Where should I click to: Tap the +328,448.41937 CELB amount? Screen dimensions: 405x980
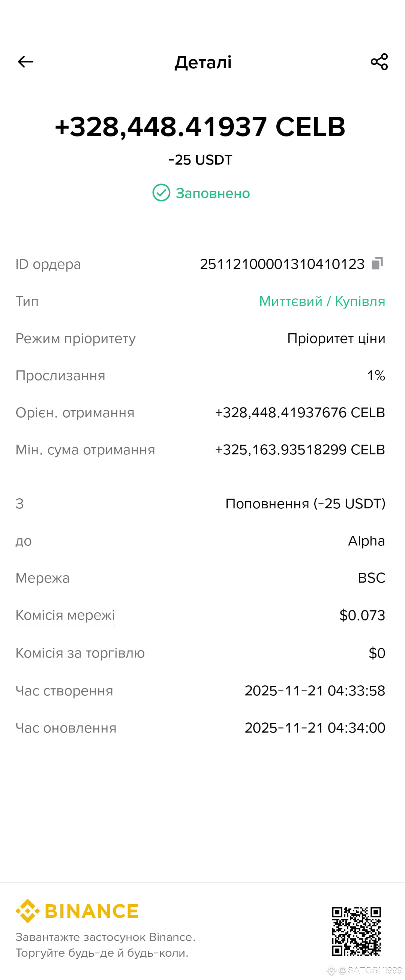[200, 127]
